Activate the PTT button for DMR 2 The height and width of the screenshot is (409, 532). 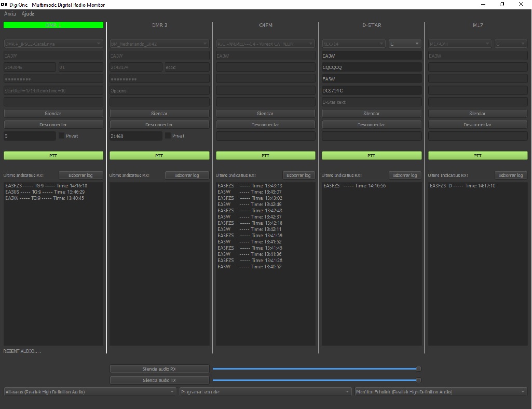[159, 156]
